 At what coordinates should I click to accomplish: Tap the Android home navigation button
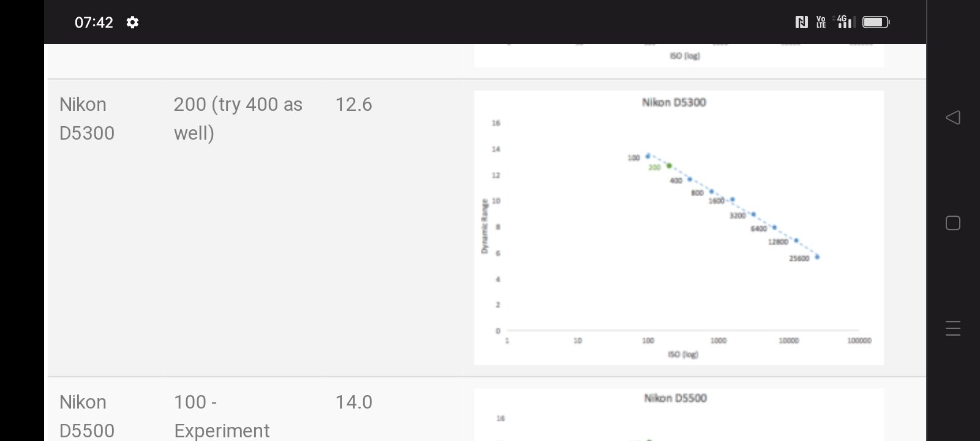pyautogui.click(x=952, y=223)
